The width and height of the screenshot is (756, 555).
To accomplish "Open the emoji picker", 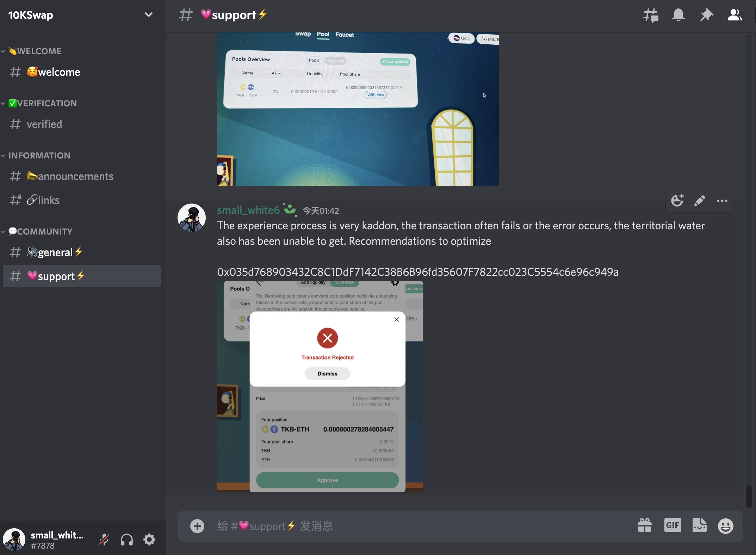I will tap(726, 526).
